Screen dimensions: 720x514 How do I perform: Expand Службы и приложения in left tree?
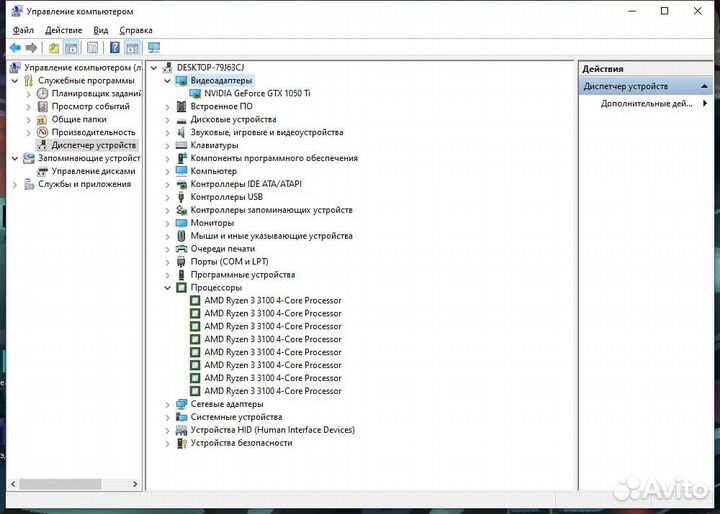click(x=15, y=184)
